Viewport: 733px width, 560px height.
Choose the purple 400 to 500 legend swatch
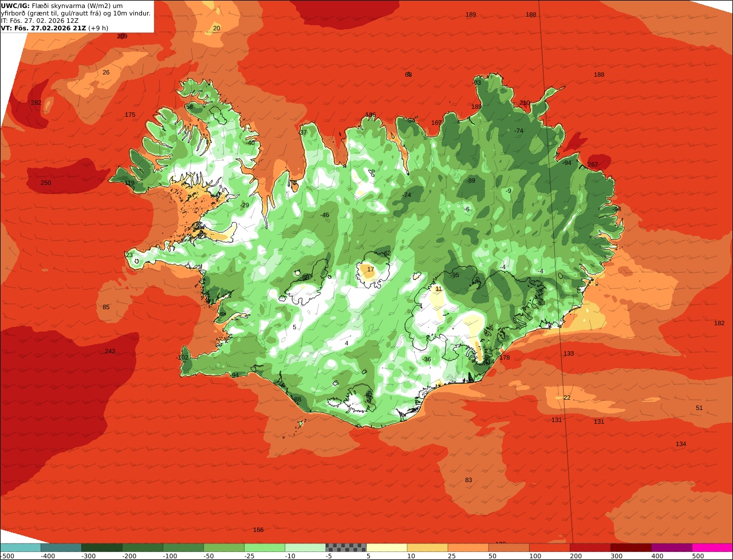pos(671,547)
